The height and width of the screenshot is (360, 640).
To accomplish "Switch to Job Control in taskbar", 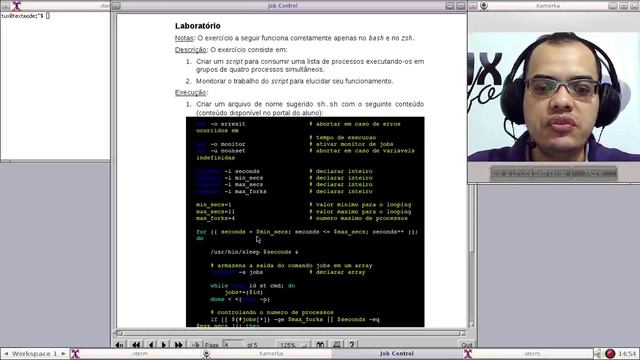I will click(396, 353).
